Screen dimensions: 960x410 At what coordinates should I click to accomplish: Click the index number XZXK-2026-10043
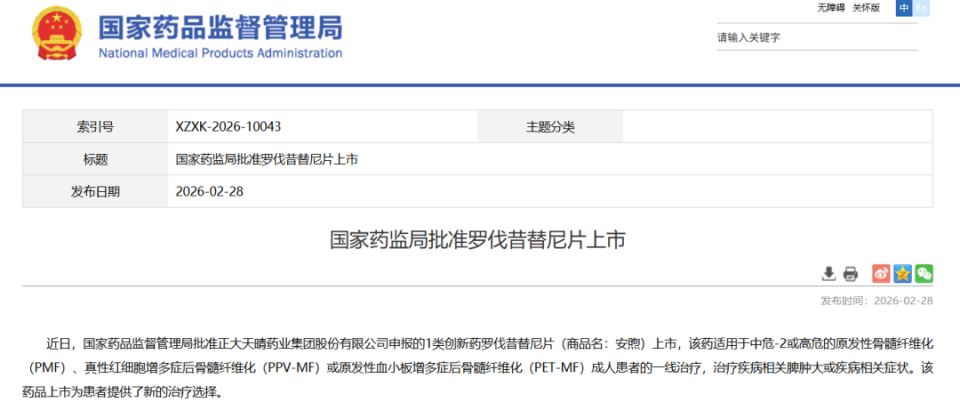tap(228, 127)
